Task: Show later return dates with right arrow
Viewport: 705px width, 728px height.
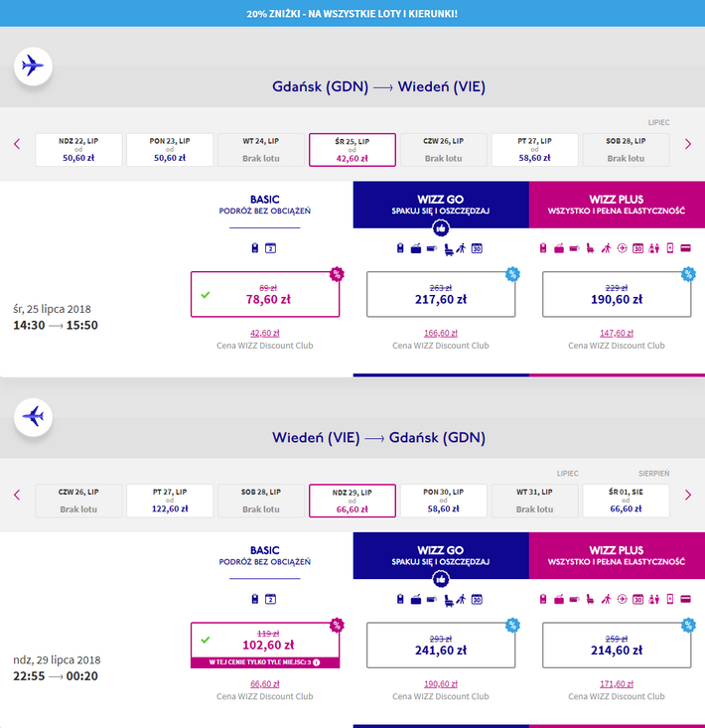Action: coord(688,495)
